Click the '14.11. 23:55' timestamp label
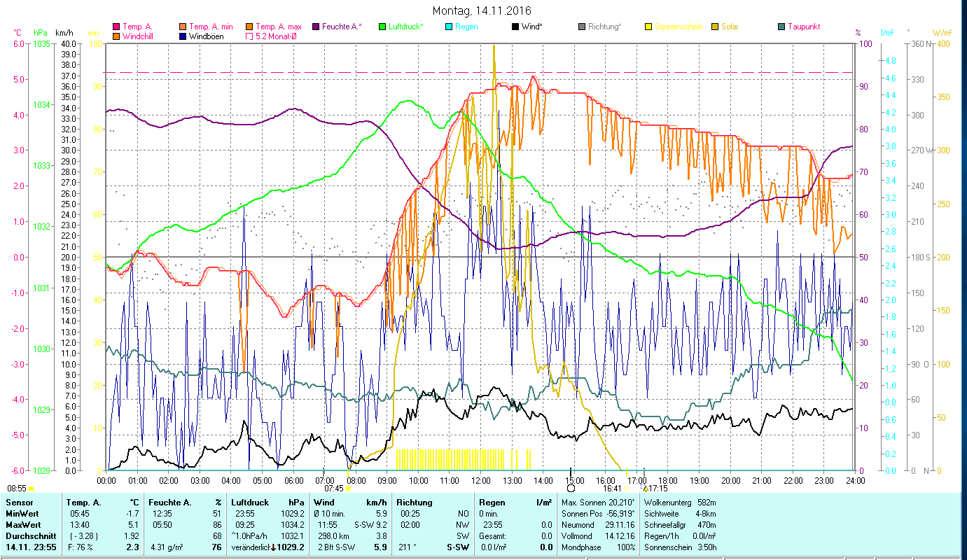967x560 pixels. 31,547
